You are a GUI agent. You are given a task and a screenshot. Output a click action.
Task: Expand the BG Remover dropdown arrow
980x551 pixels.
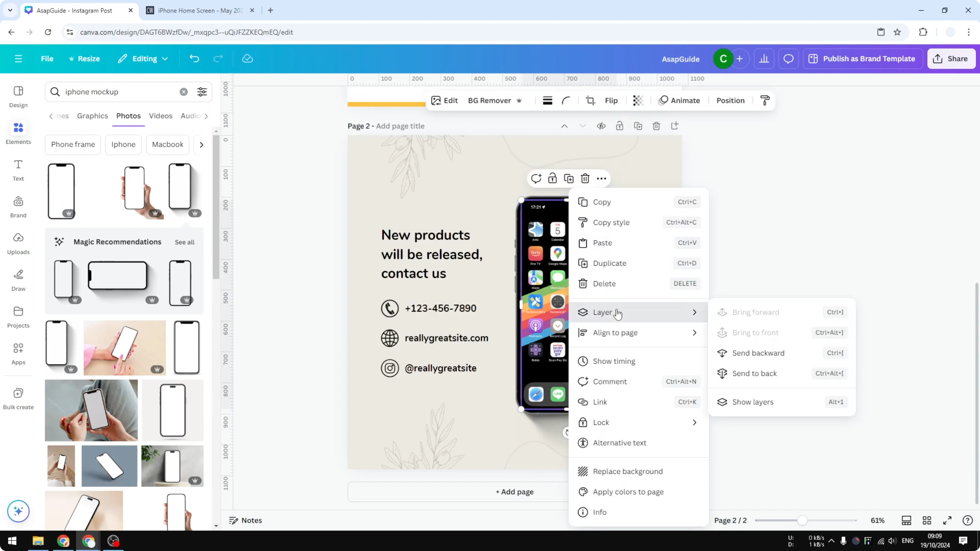[x=520, y=100]
